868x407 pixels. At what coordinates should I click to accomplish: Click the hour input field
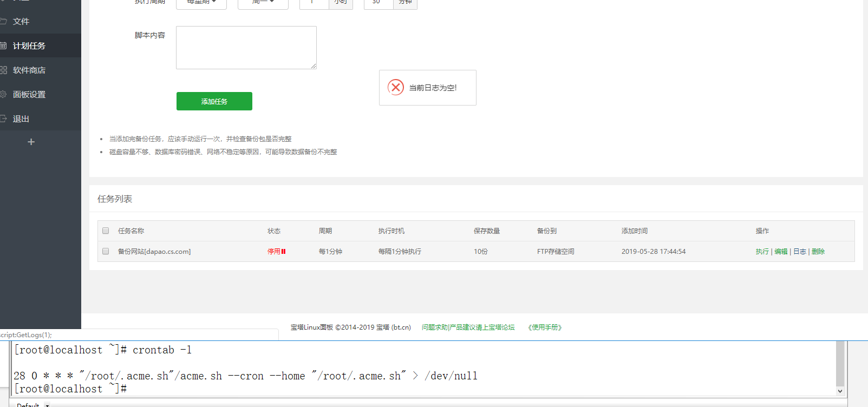pos(314,3)
